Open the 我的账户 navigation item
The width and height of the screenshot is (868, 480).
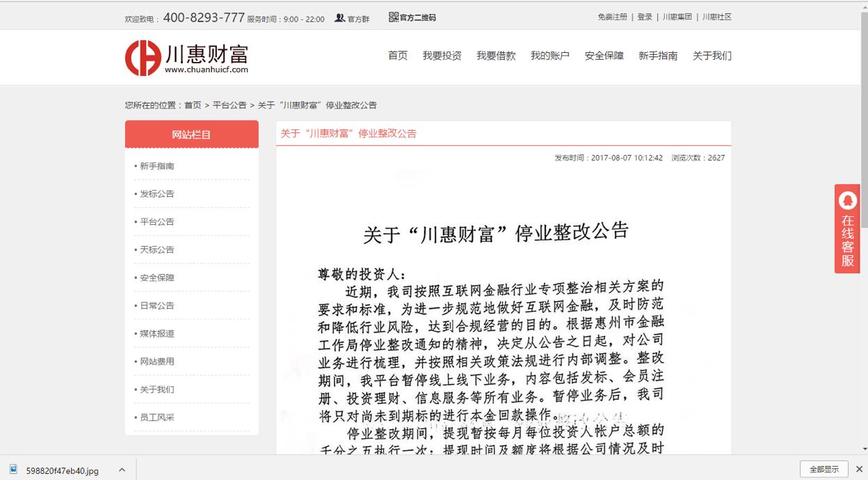coord(549,56)
